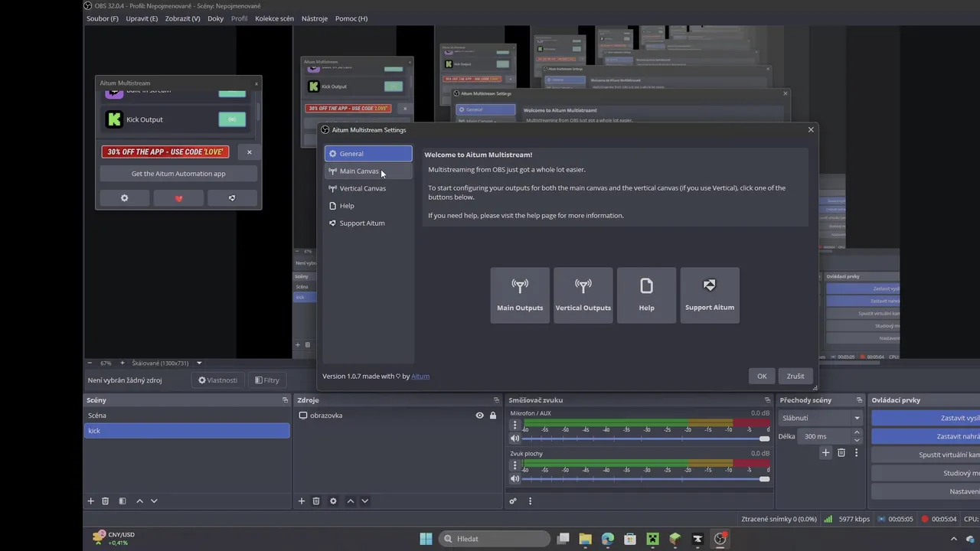The image size is (980, 551).
Task: Pop out the Zdroje dock
Action: pos(496,400)
